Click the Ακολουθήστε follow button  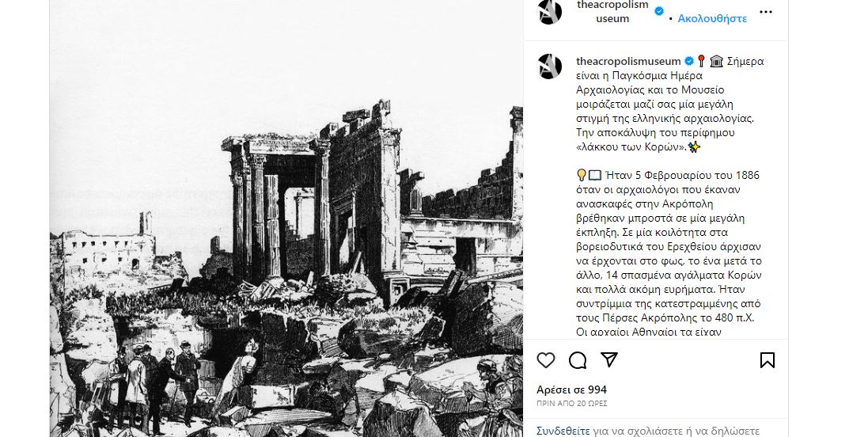pyautogui.click(x=712, y=18)
